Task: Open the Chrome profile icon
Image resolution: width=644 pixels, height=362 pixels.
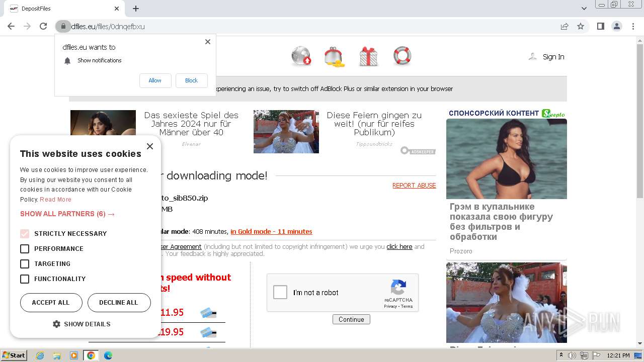Action: tap(617, 27)
